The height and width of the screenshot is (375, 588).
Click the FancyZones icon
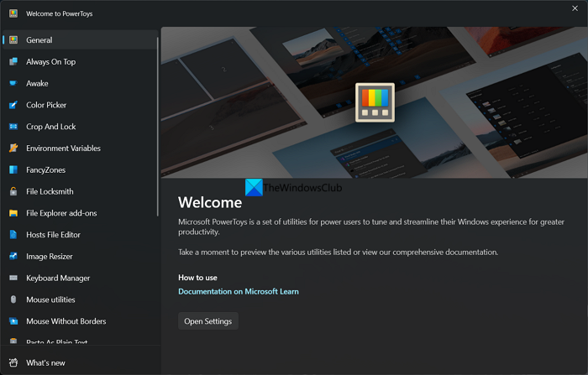tap(13, 169)
